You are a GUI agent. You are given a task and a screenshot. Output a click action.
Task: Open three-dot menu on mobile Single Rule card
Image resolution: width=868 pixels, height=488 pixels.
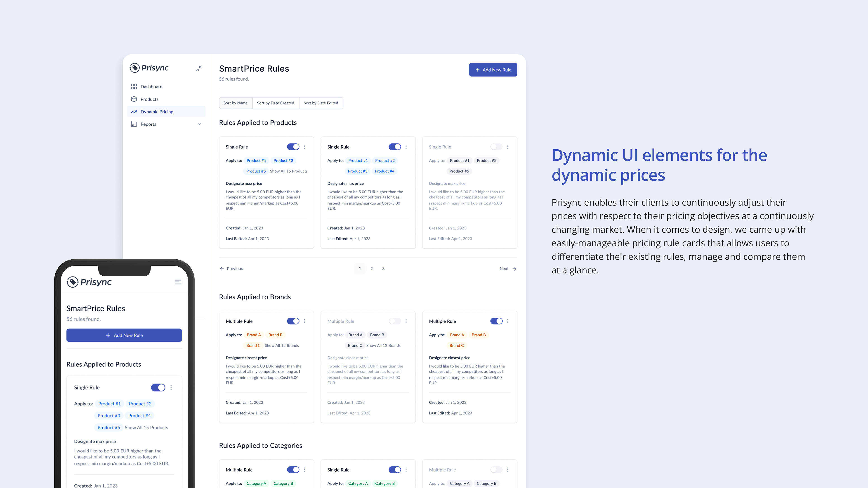(x=171, y=388)
